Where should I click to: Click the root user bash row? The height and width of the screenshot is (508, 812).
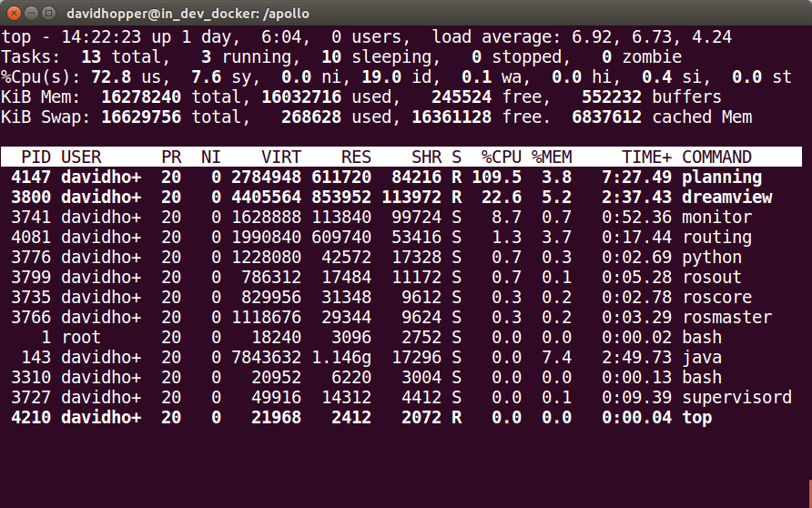click(x=401, y=337)
